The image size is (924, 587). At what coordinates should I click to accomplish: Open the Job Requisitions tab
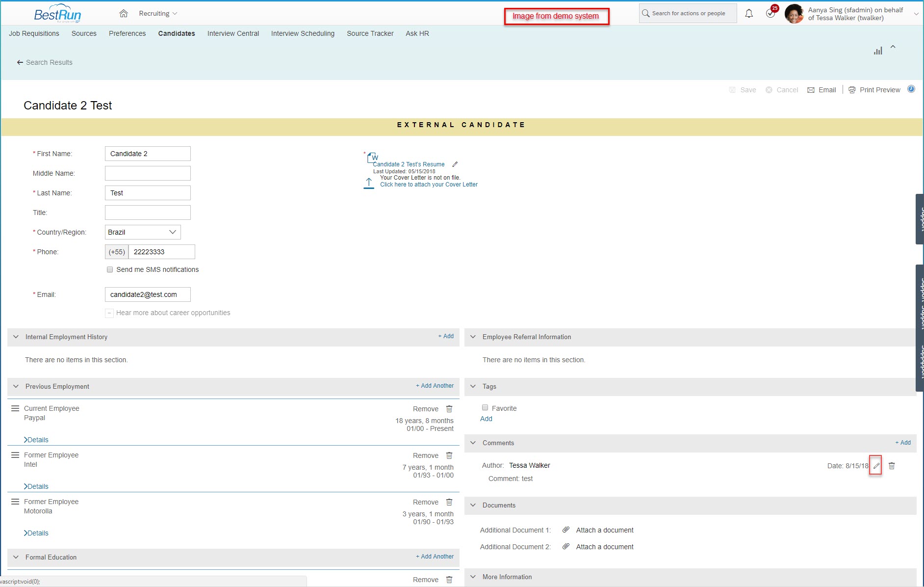(34, 33)
